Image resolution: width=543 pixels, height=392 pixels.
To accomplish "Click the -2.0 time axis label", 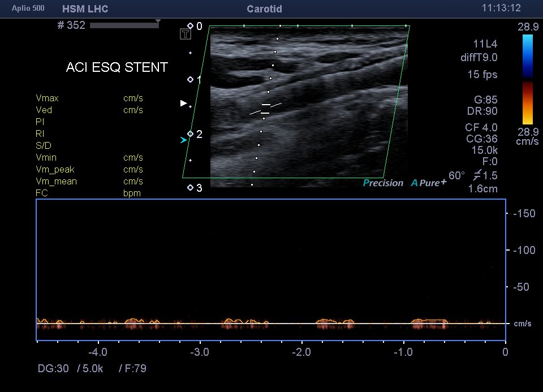I will [x=301, y=352].
